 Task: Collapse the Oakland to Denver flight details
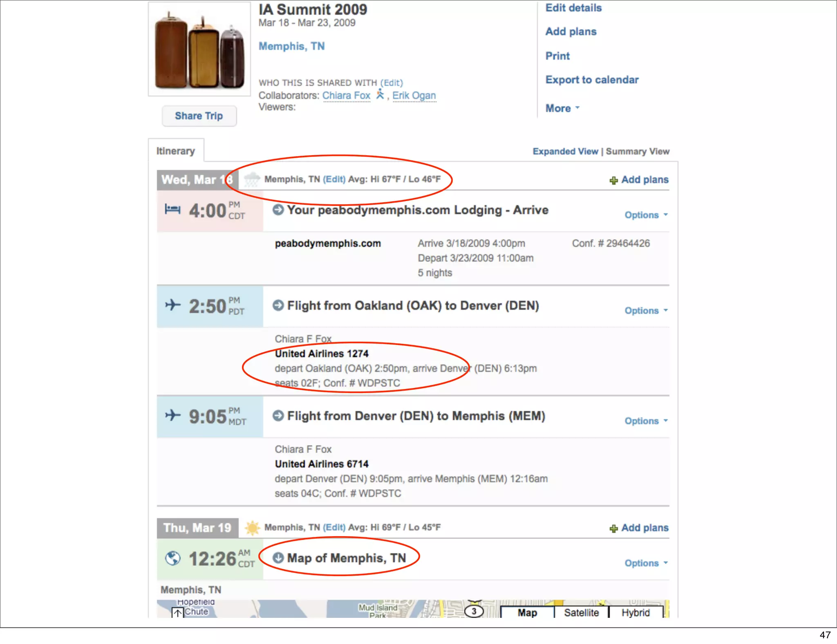278,305
